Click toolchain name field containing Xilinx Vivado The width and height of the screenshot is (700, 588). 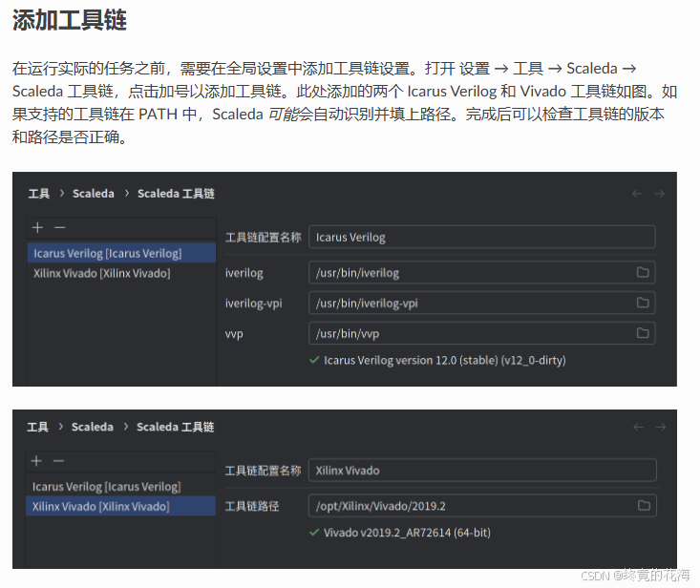(x=482, y=471)
